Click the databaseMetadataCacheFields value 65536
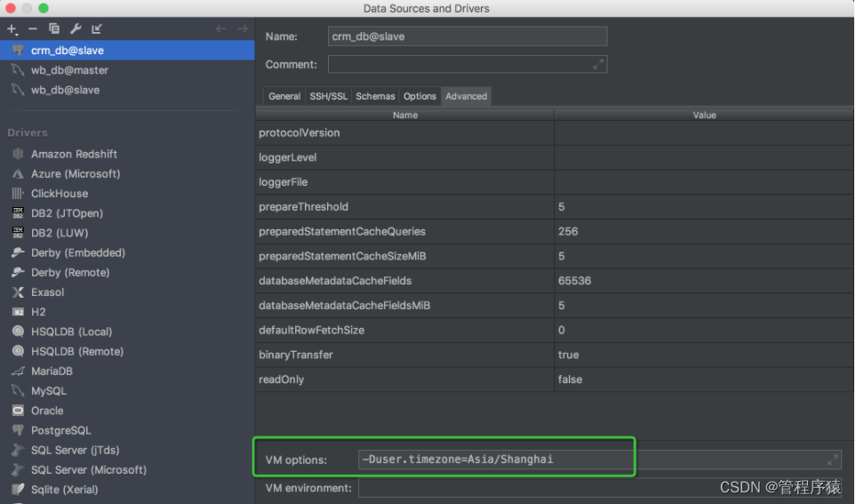The height and width of the screenshot is (504, 856). click(574, 281)
